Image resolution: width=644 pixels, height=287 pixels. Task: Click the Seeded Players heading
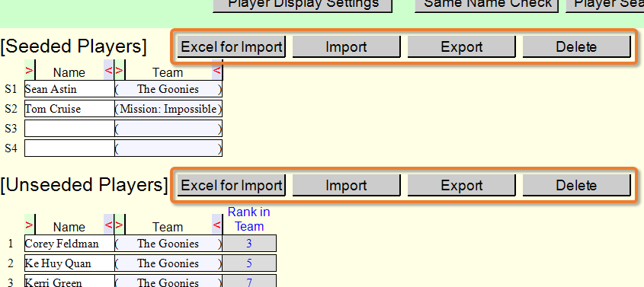[x=73, y=46]
